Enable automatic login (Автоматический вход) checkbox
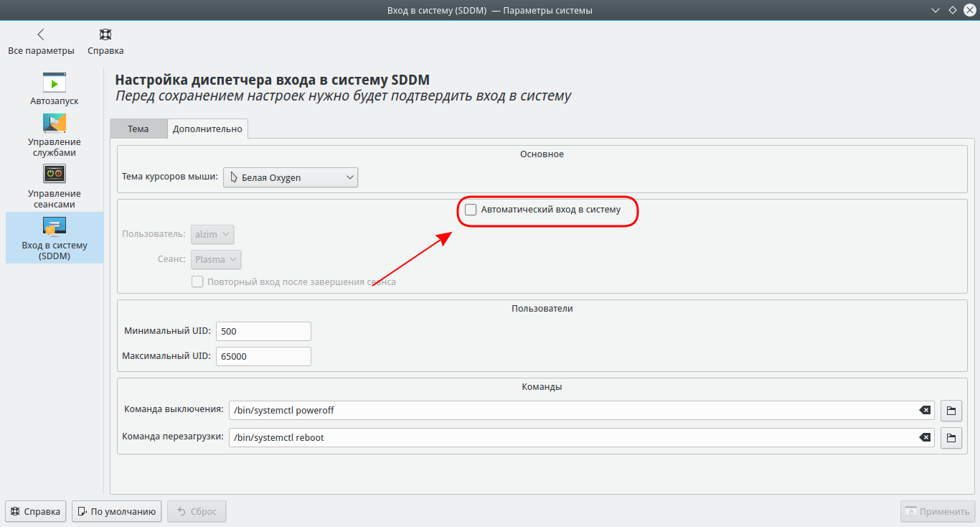980x527 pixels. 471,210
